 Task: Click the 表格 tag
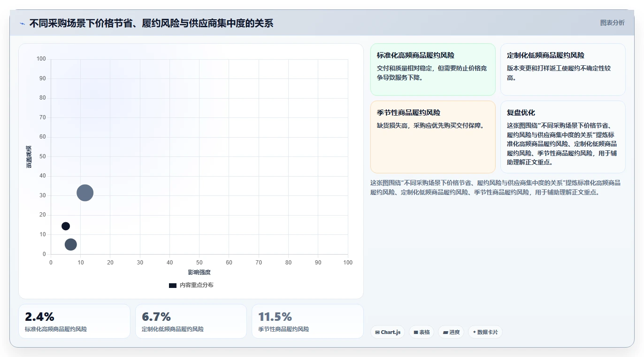tap(422, 332)
